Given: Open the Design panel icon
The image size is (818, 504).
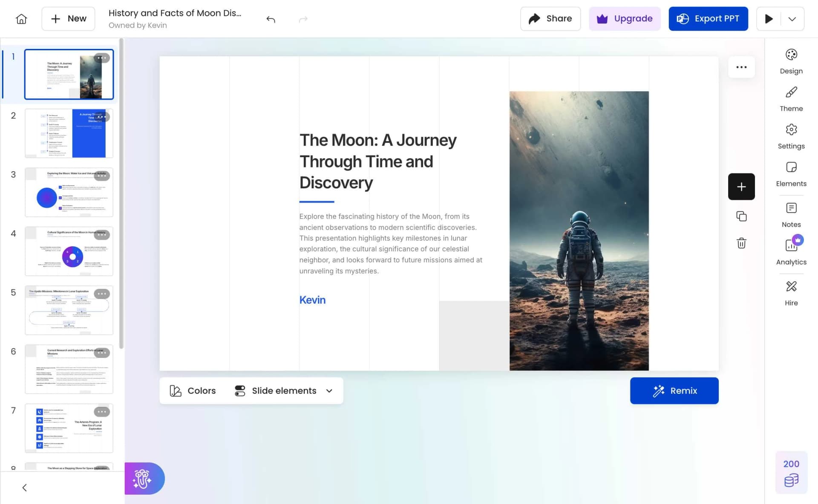Looking at the screenshot, I should coord(791,55).
